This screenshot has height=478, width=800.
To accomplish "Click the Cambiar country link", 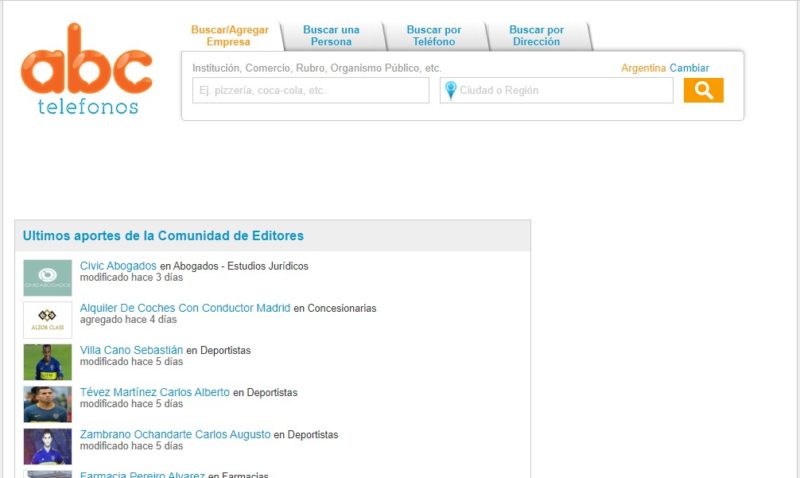I will coord(689,68).
